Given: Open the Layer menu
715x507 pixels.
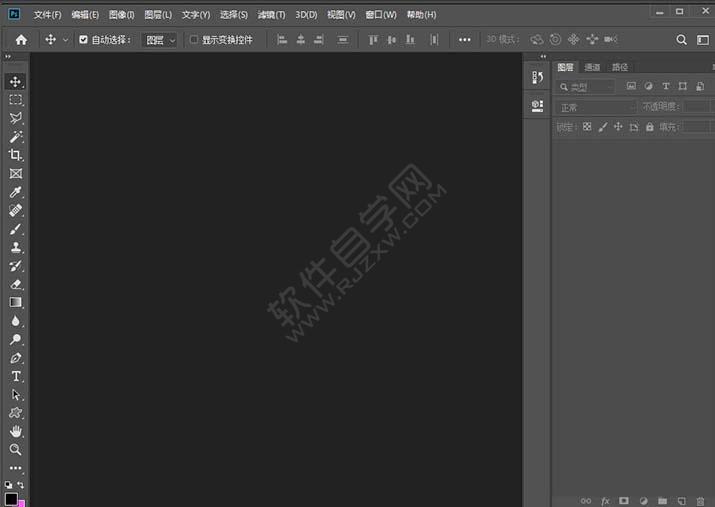Looking at the screenshot, I should (x=158, y=15).
